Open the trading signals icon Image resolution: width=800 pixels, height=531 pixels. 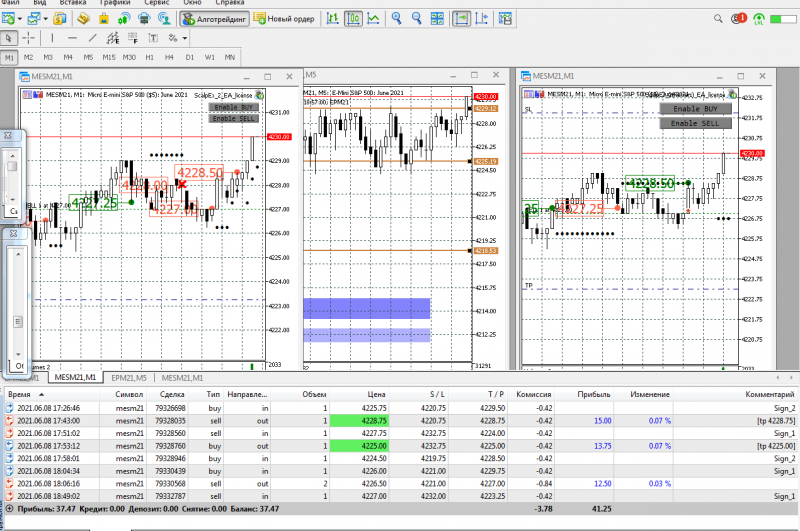pyautogui.click(x=123, y=19)
